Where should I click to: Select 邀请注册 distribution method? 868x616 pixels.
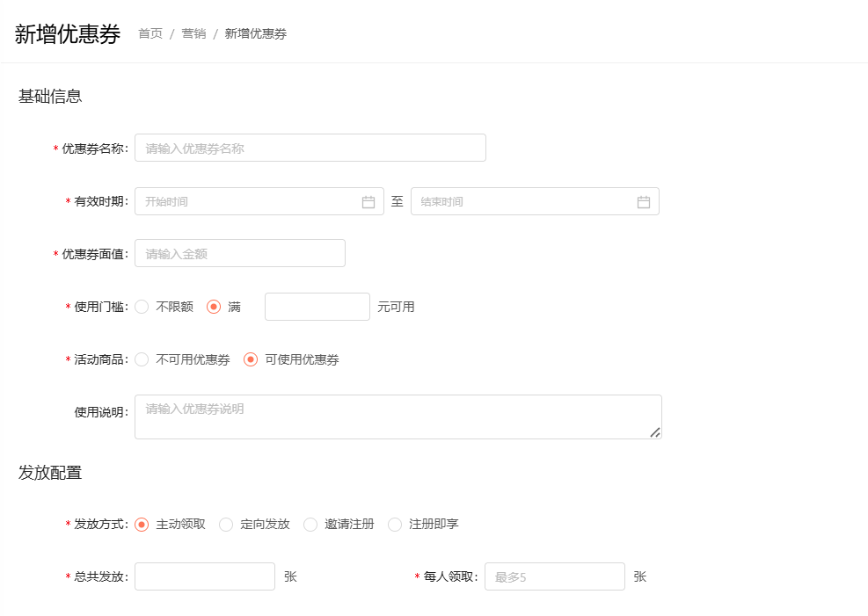[x=310, y=525]
